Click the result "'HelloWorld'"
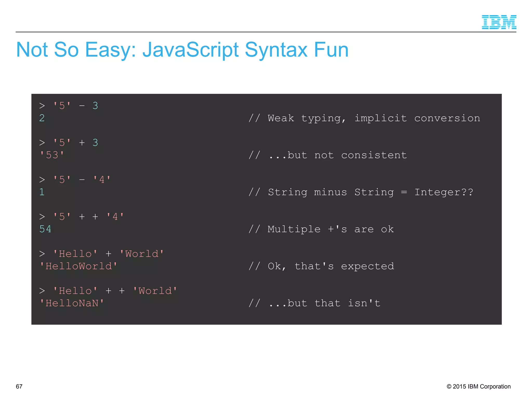This screenshot has width=532, height=399. [78, 266]
